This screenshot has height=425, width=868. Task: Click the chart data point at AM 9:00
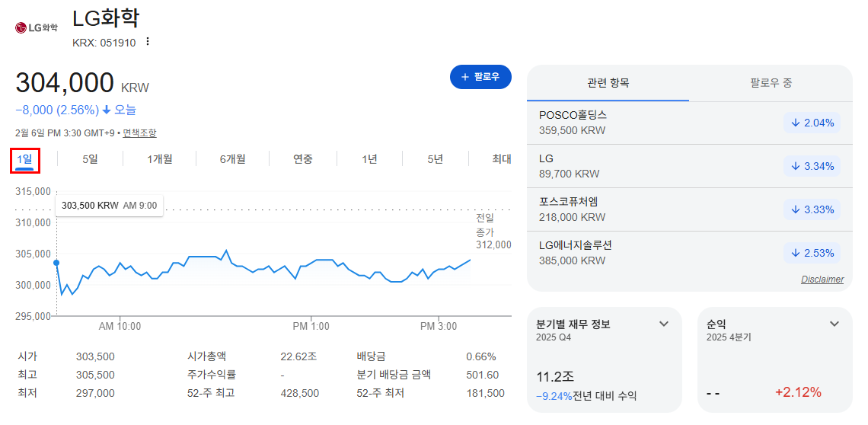56,263
